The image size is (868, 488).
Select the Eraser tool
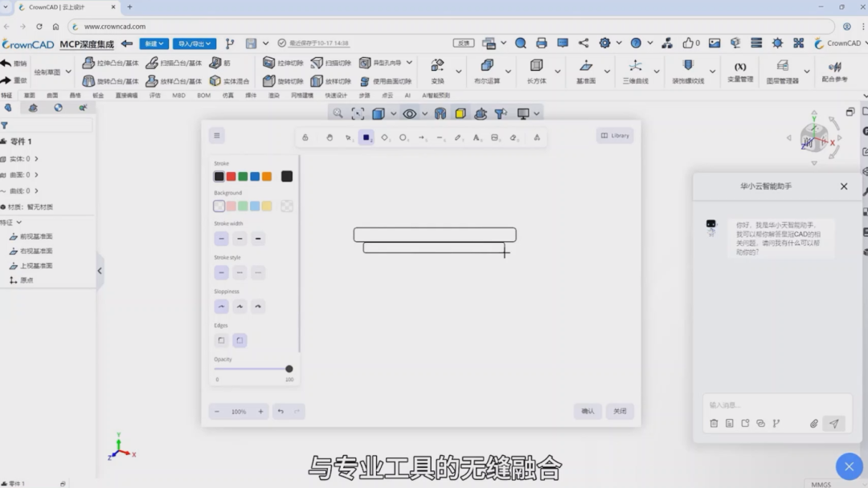click(x=513, y=137)
